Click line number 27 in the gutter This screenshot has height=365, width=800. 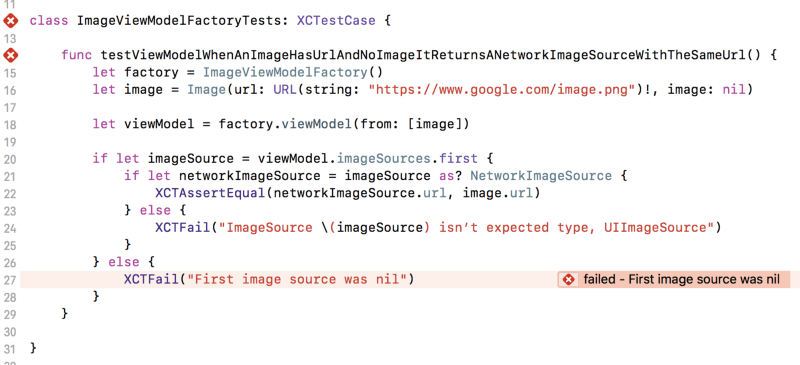(x=10, y=280)
